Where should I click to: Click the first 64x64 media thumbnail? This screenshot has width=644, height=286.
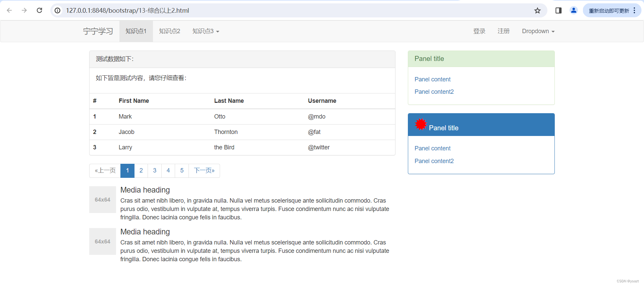click(103, 200)
